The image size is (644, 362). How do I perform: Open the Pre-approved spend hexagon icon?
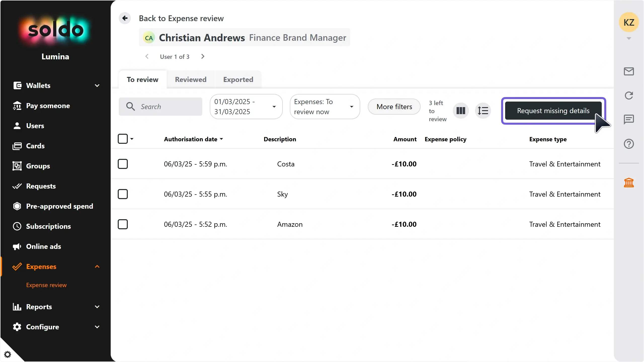(x=17, y=206)
